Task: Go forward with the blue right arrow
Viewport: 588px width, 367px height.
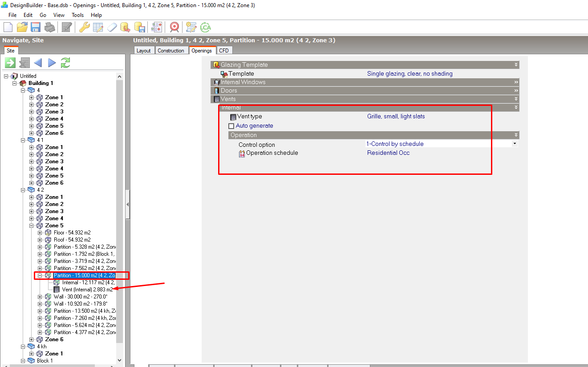Action: pos(52,63)
